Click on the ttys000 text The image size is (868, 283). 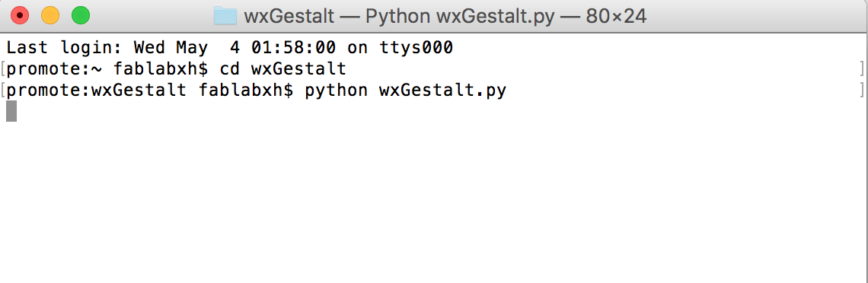(416, 47)
